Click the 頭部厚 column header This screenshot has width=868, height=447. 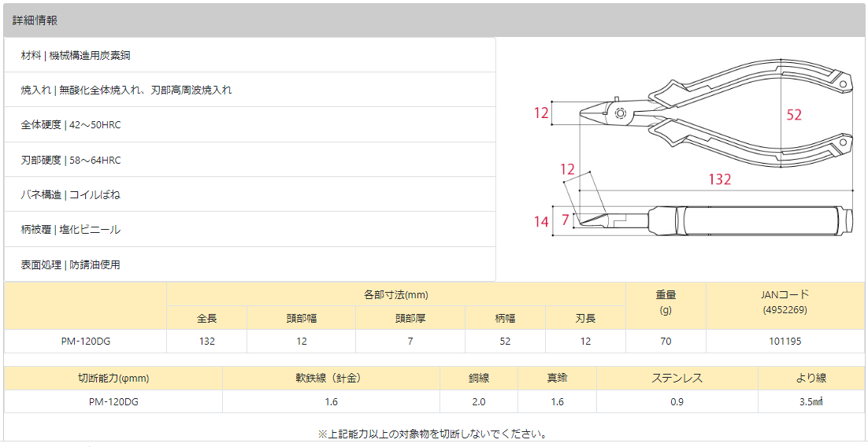tap(410, 318)
